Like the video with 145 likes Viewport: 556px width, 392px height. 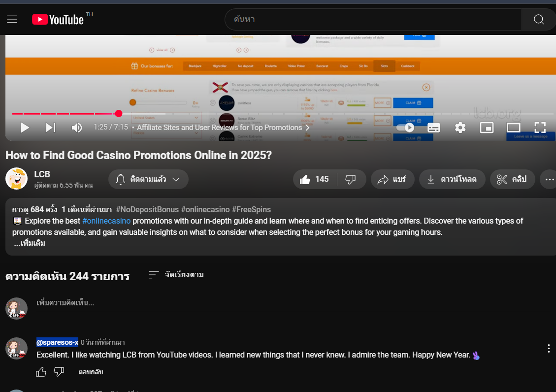coord(315,179)
